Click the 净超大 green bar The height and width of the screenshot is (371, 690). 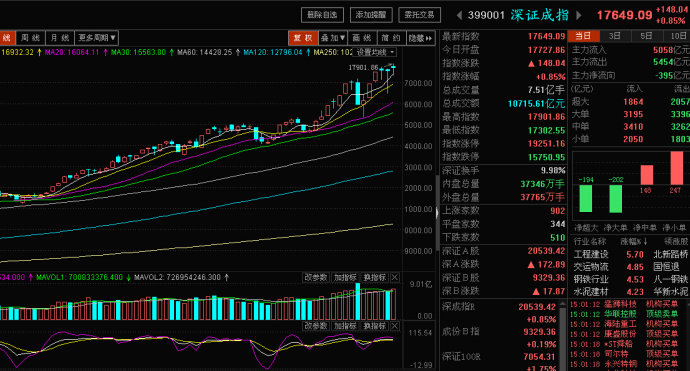click(x=586, y=198)
